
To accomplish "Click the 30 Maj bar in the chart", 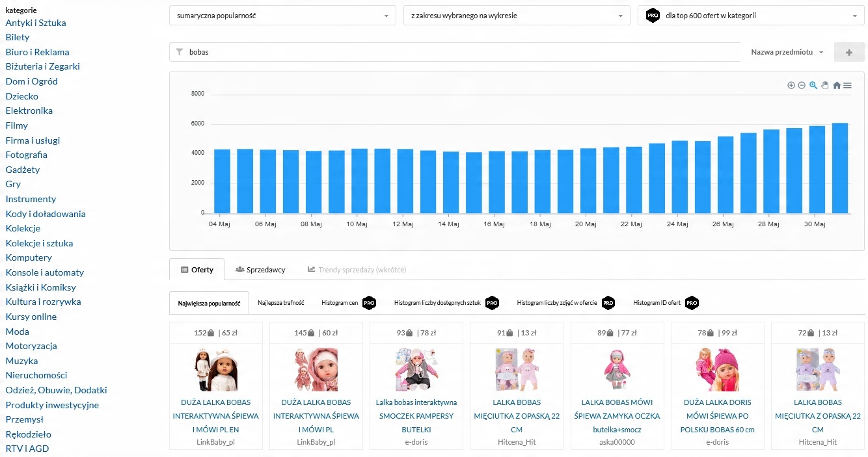I will tap(817, 169).
